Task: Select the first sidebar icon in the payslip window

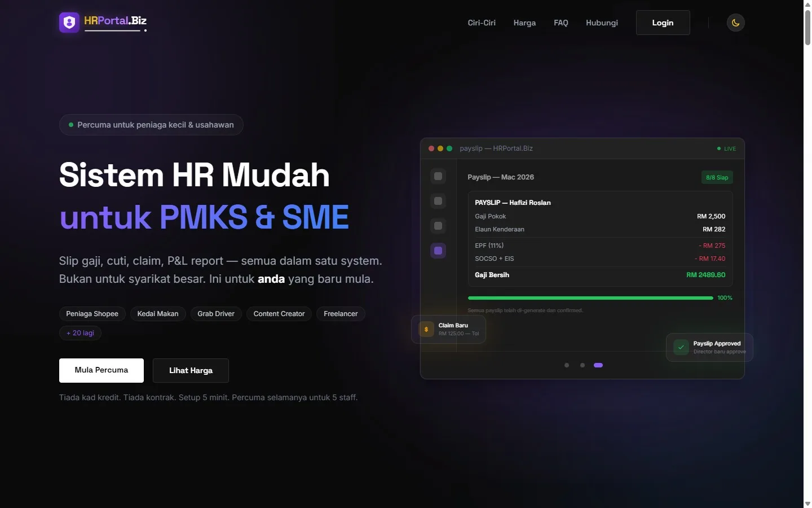Action: pos(438,176)
